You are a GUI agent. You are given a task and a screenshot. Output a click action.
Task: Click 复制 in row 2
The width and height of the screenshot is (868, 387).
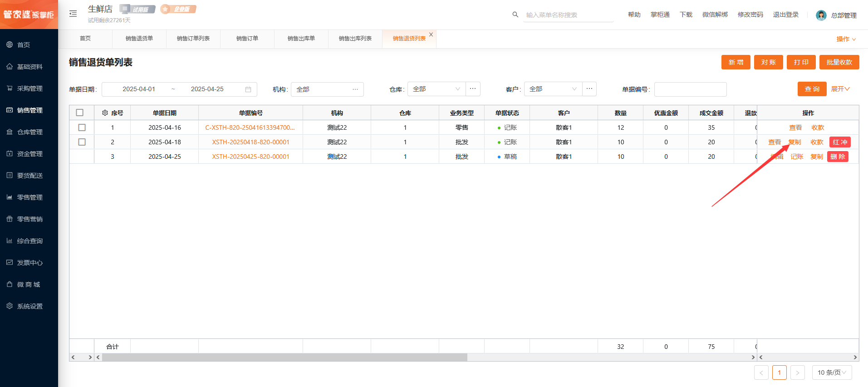794,142
